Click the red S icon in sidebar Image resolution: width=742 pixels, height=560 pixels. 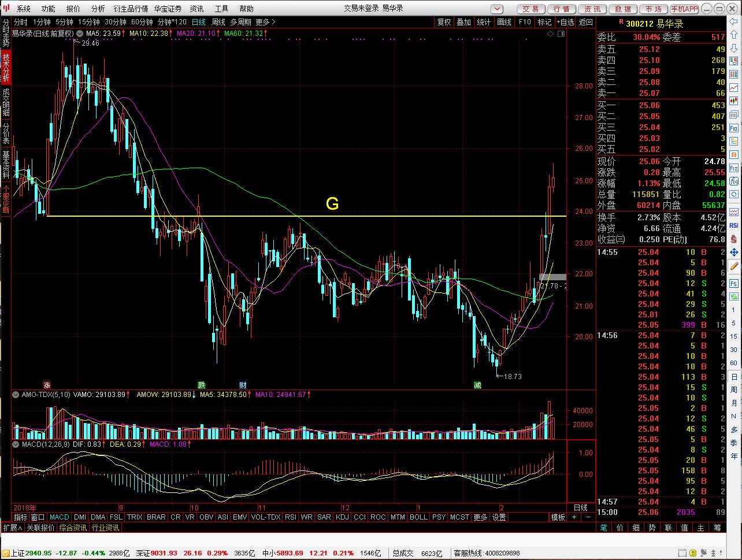click(x=734, y=239)
